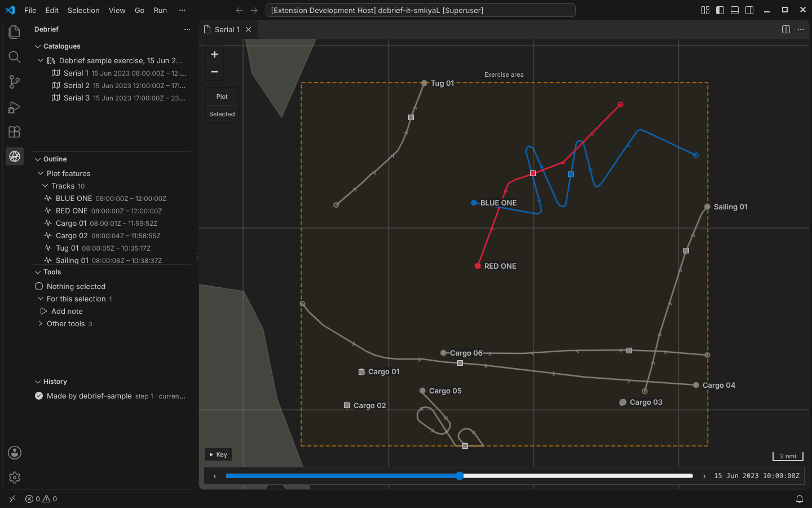Go back with the navigation arrow
The width and height of the screenshot is (812, 508).
click(x=239, y=10)
